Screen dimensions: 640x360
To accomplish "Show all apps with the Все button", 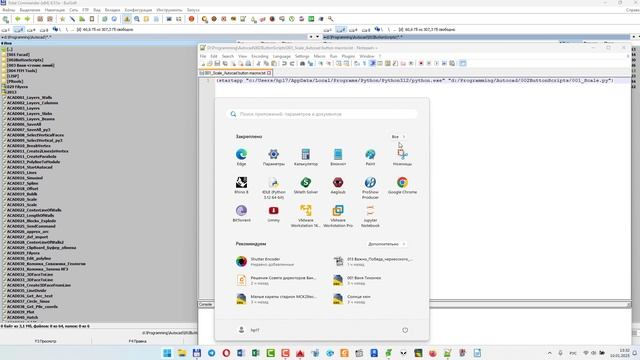I will coord(398,137).
